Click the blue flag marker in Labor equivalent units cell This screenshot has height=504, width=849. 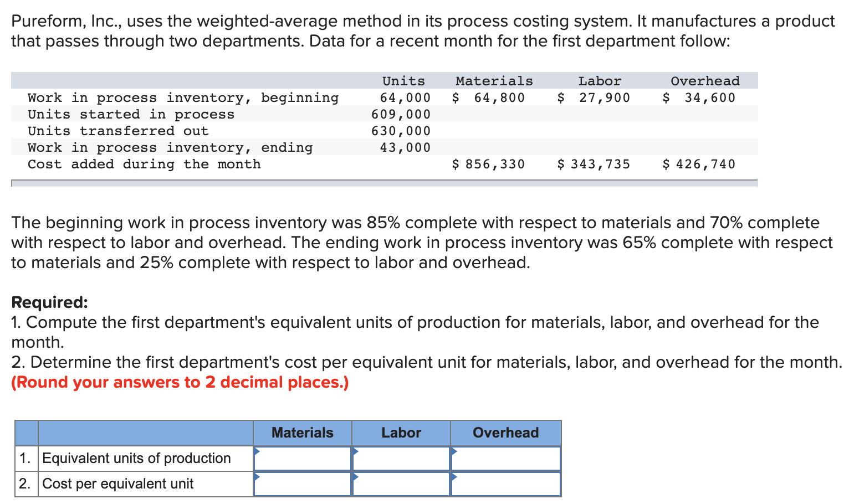(355, 451)
